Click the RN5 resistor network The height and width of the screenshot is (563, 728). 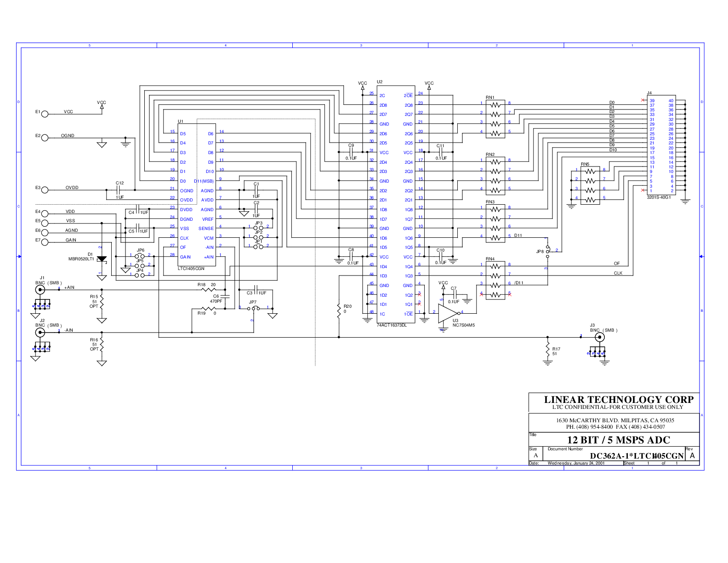click(590, 185)
